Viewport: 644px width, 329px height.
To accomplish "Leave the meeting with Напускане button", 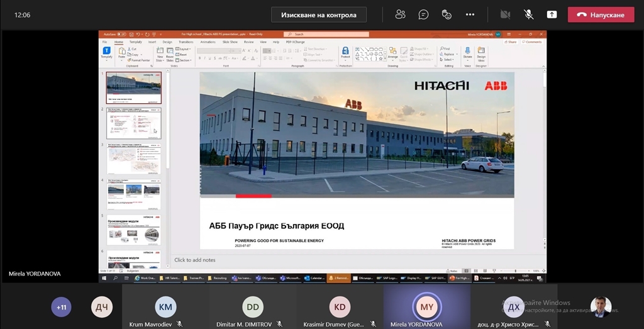I will (601, 14).
